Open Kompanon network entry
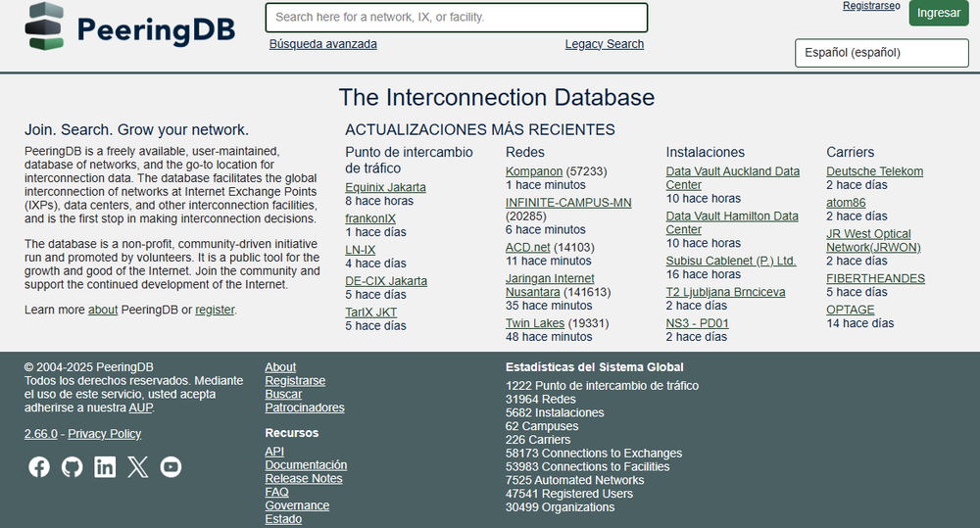The image size is (980, 528). 534,171
